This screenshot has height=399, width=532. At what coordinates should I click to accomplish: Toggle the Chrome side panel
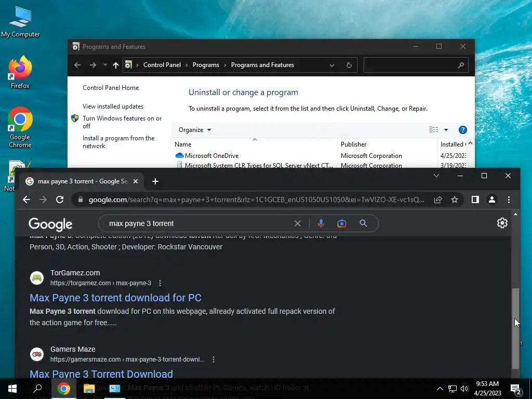pyautogui.click(x=475, y=199)
